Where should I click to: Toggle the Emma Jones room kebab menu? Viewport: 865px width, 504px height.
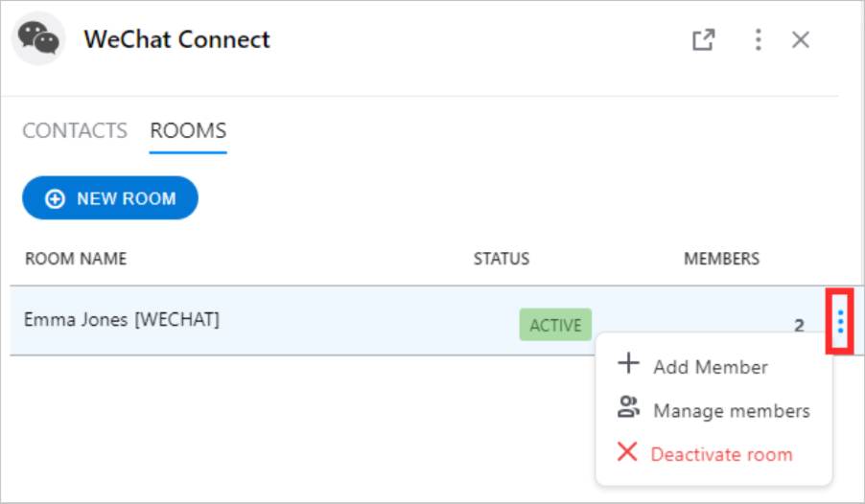(840, 322)
